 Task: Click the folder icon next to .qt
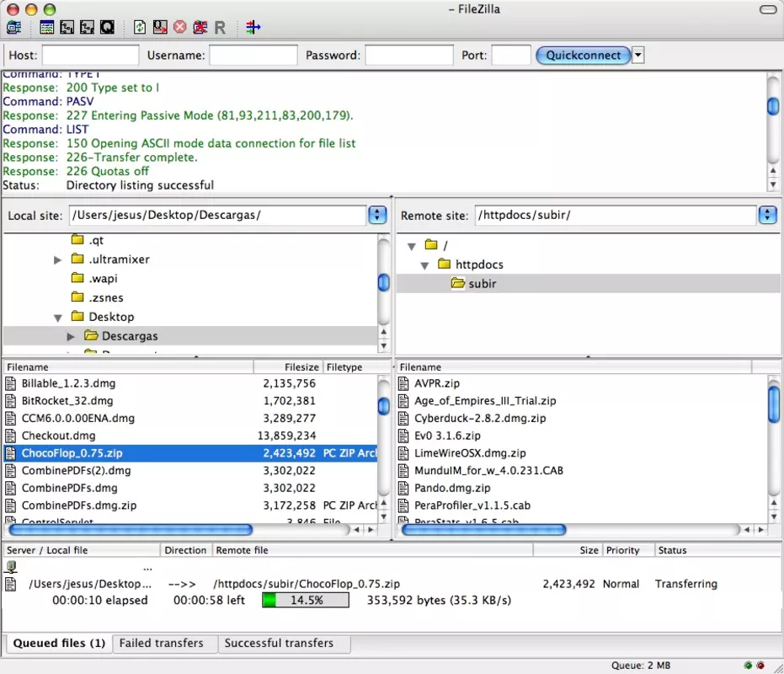pyautogui.click(x=77, y=239)
